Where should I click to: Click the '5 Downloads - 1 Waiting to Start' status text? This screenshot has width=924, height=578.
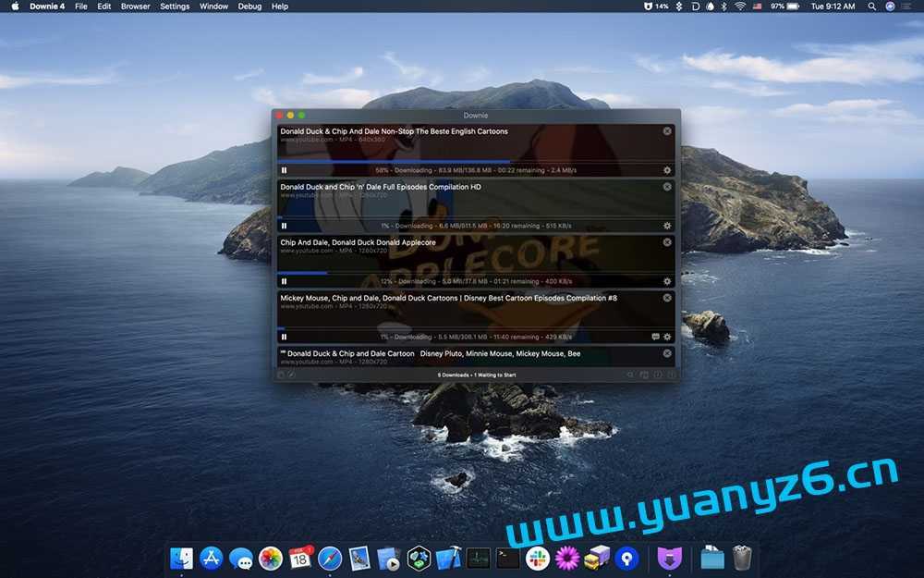475,375
